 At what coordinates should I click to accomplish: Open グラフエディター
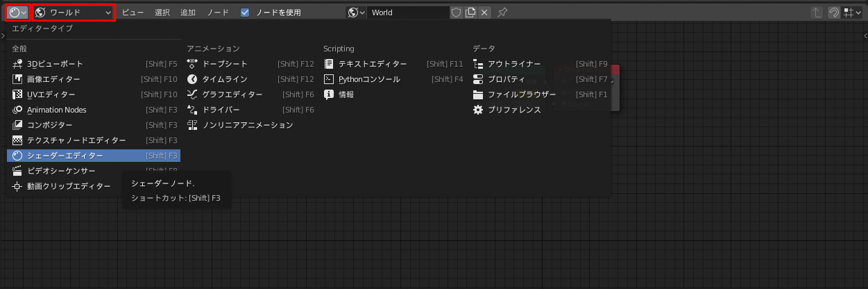250,94
